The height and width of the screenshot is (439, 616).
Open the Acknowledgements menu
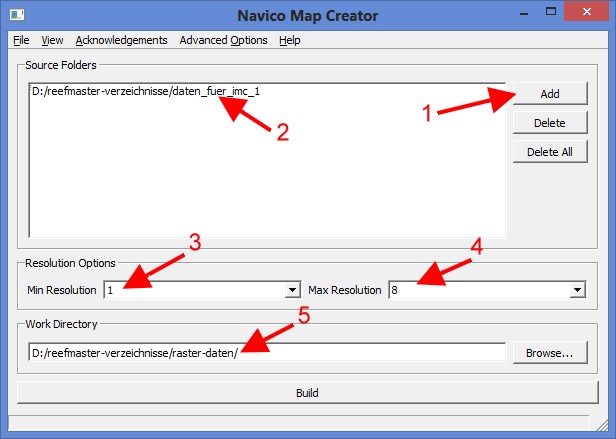[x=121, y=40]
